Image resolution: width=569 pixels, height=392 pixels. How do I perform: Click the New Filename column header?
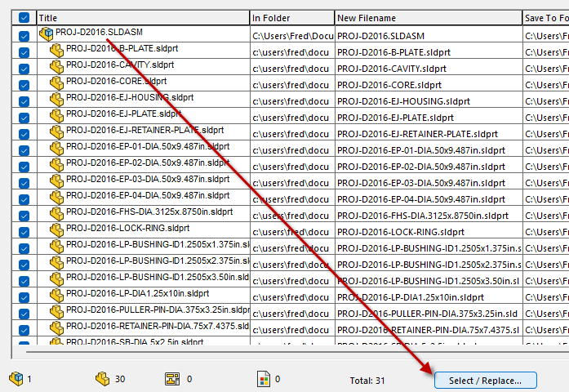(x=427, y=17)
